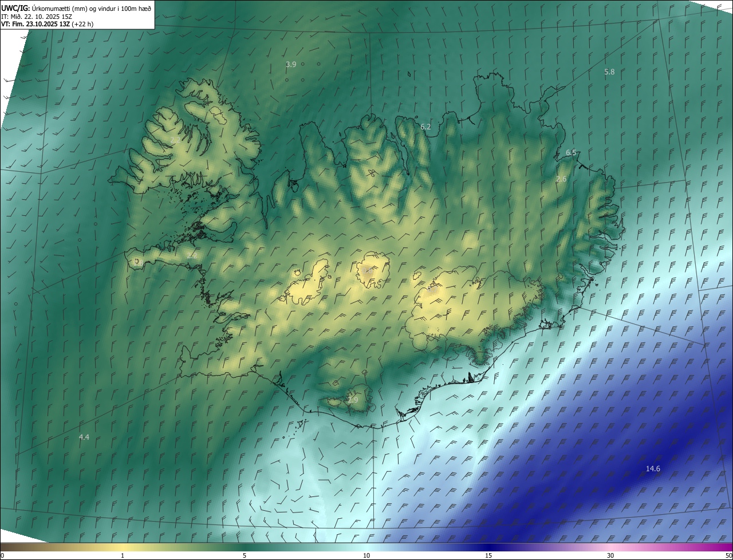Viewport: 733px width, 560px height.
Task: Click the 15 tick on the color scale
Action: pyautogui.click(x=488, y=555)
